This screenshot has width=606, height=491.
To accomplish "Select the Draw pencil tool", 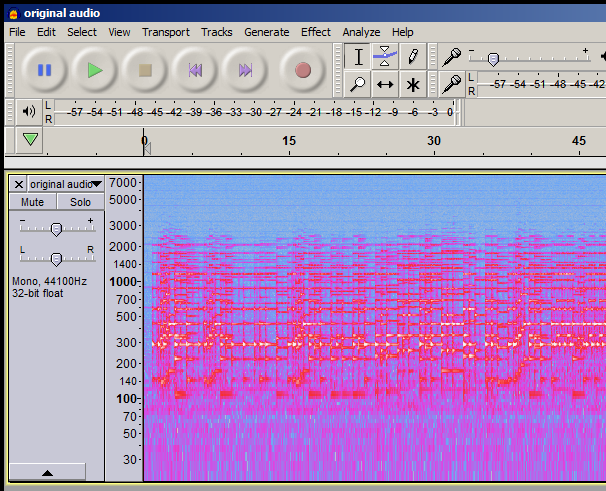I will 413,56.
